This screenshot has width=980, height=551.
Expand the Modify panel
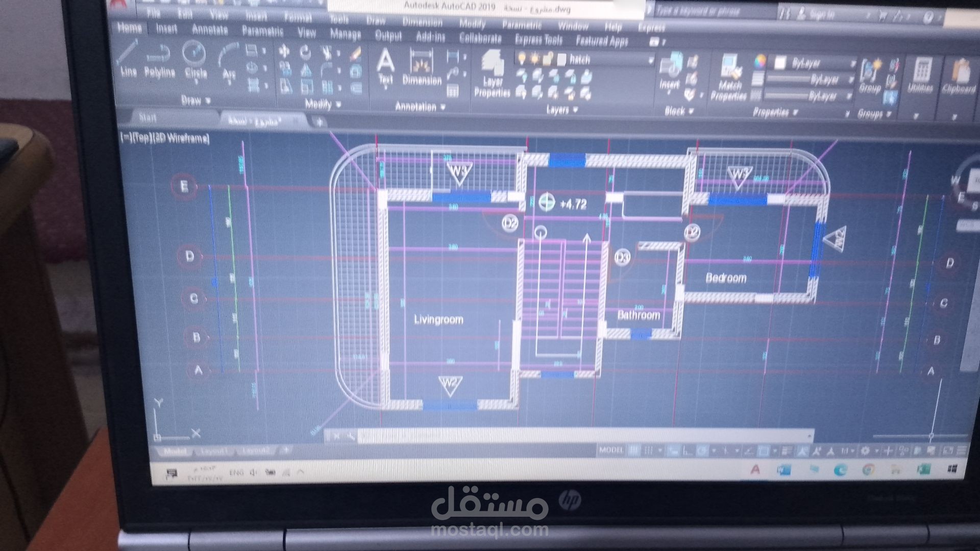coord(323,104)
